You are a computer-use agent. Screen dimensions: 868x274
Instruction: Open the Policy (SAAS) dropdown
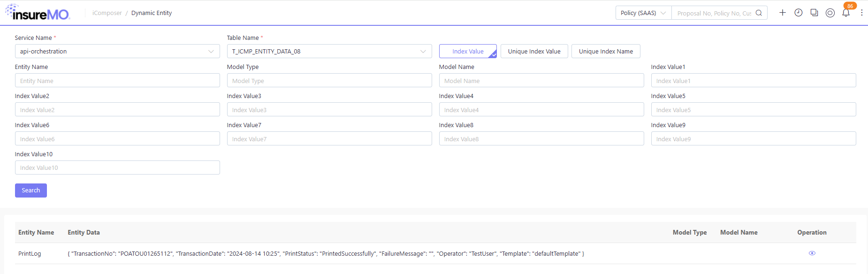pos(643,13)
